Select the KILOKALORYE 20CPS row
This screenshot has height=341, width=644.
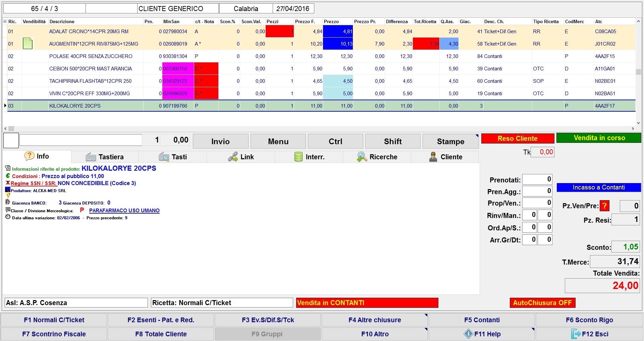point(75,106)
